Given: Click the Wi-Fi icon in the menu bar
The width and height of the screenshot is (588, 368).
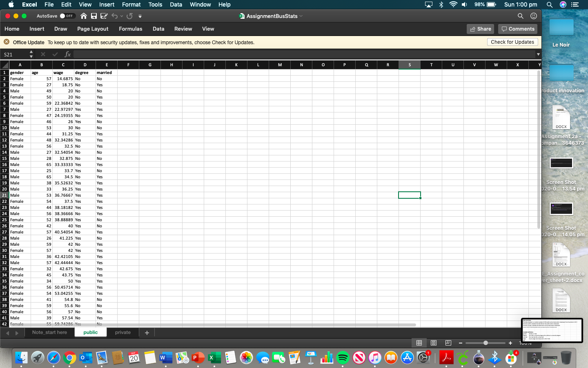Looking at the screenshot, I should click(x=453, y=4).
